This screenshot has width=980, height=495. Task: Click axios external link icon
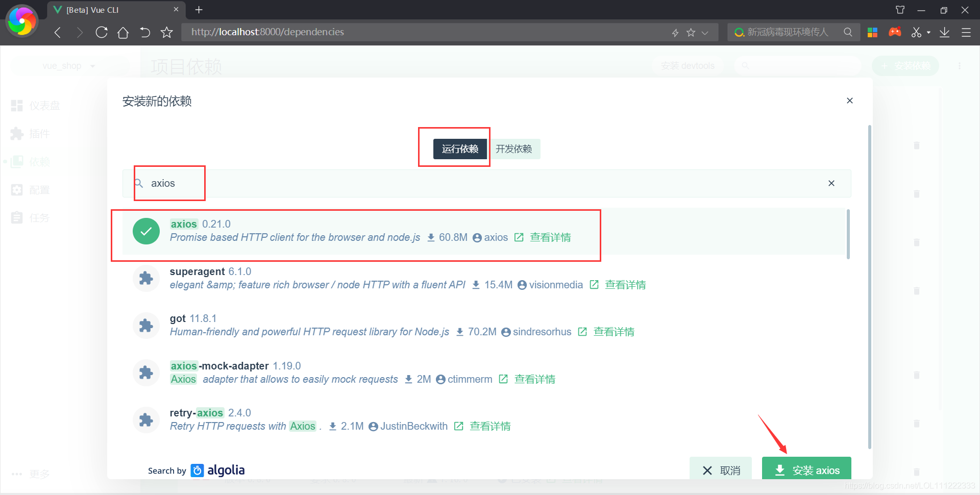point(519,237)
